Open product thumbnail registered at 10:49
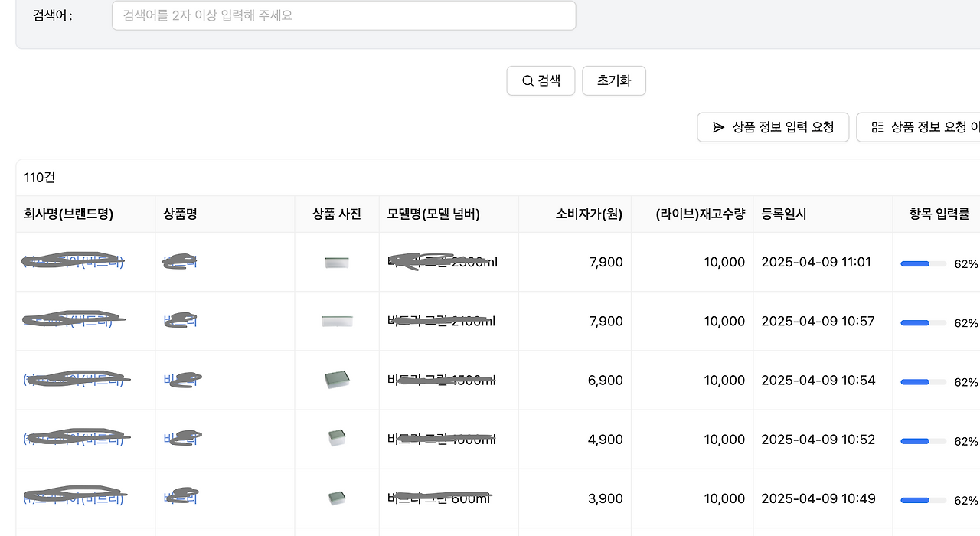This screenshot has height=536, width=980. tap(337, 498)
